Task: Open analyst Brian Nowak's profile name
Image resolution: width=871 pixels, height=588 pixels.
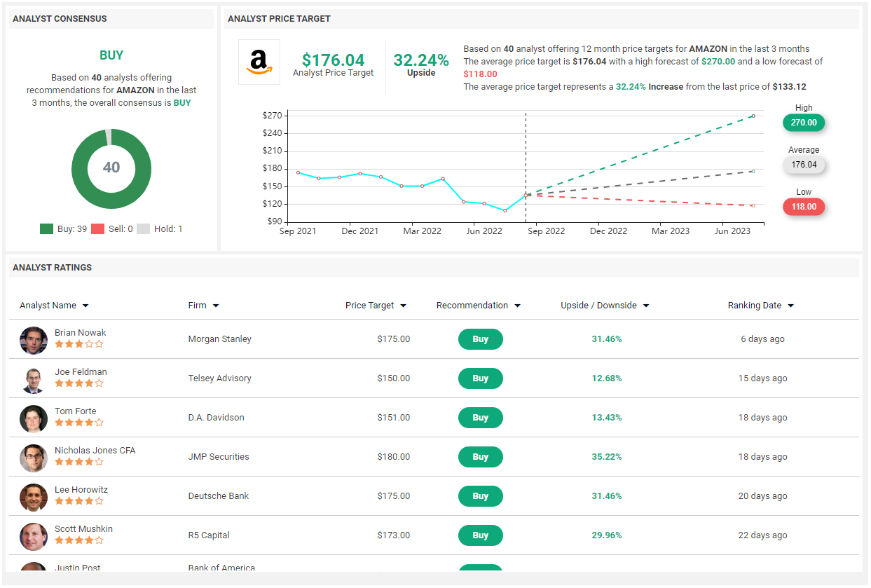Action: [x=81, y=333]
